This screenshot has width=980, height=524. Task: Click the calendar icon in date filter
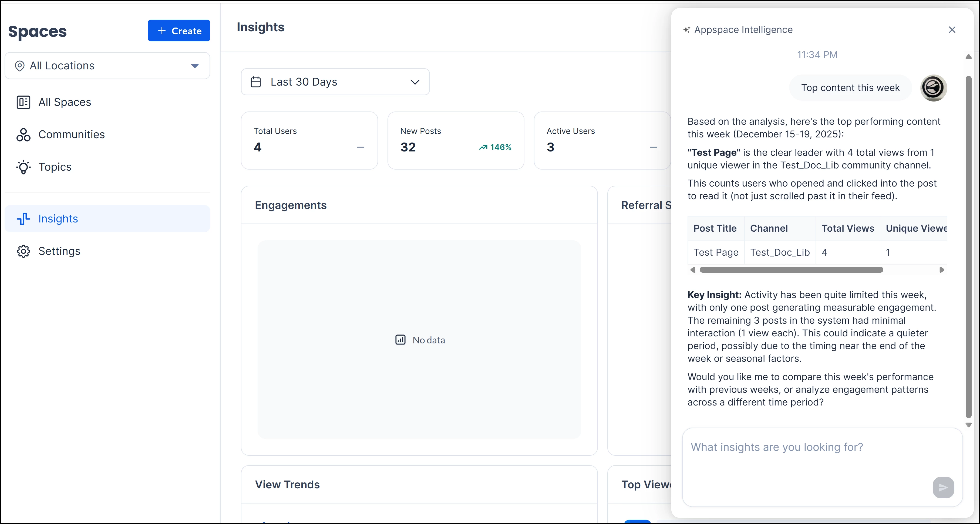[x=256, y=82]
